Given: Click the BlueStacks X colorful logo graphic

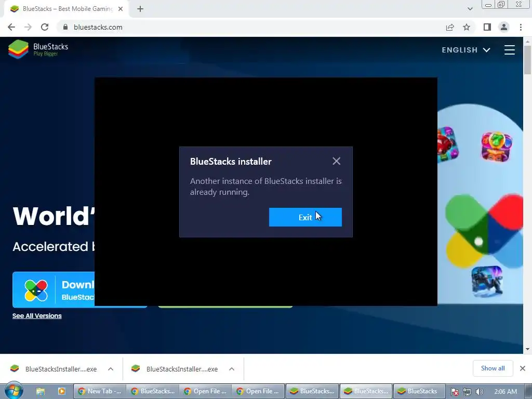Looking at the screenshot, I should 484,230.
